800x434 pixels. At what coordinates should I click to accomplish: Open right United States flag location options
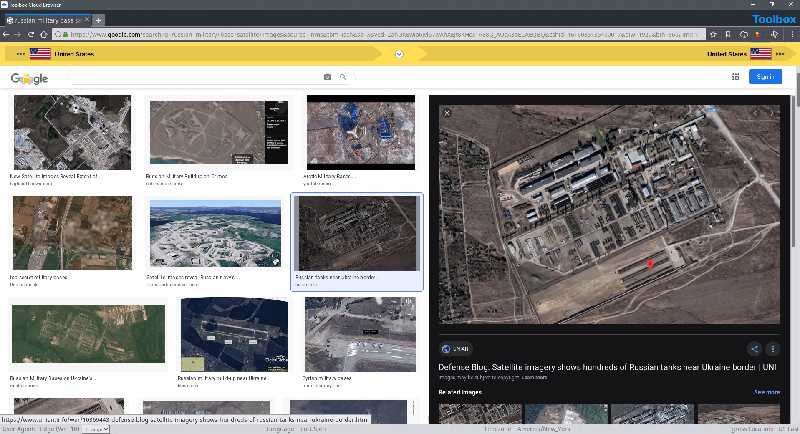click(761, 54)
